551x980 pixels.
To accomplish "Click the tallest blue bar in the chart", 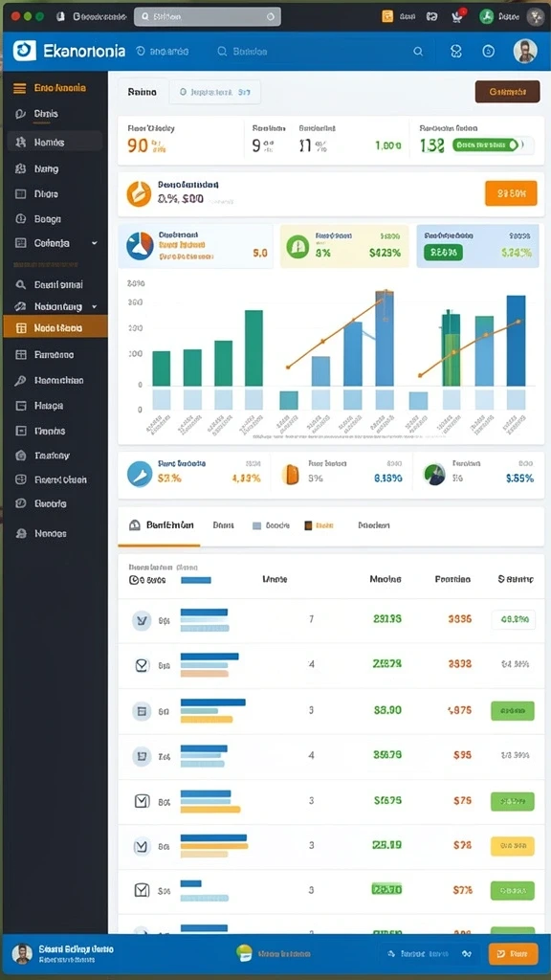I will pyautogui.click(x=385, y=338).
